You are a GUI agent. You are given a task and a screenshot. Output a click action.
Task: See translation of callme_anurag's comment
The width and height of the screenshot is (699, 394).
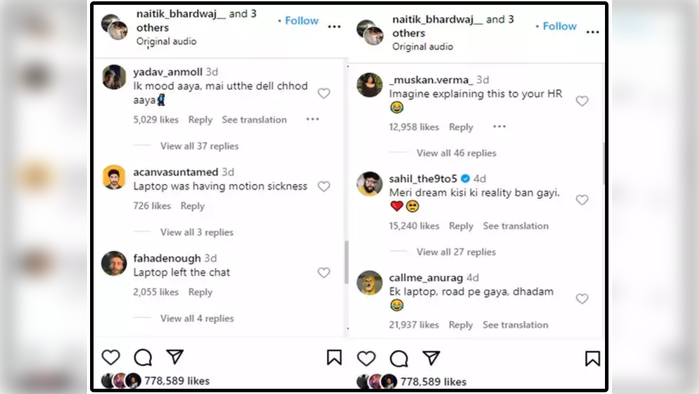[515, 324]
